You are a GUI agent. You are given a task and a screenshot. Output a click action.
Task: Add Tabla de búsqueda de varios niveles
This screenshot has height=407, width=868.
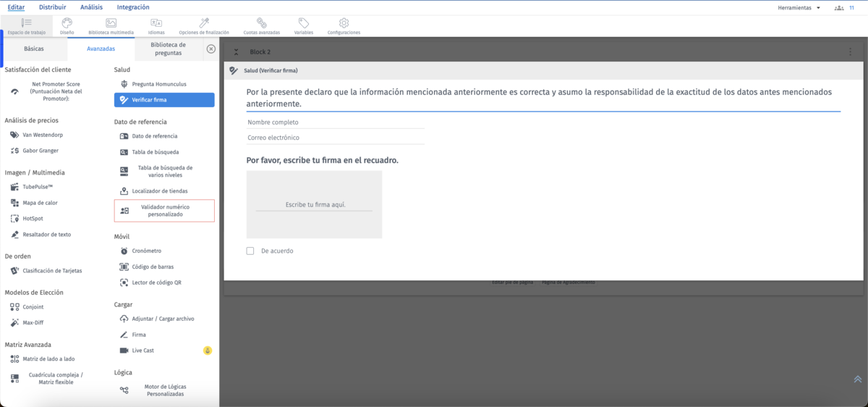pyautogui.click(x=165, y=171)
